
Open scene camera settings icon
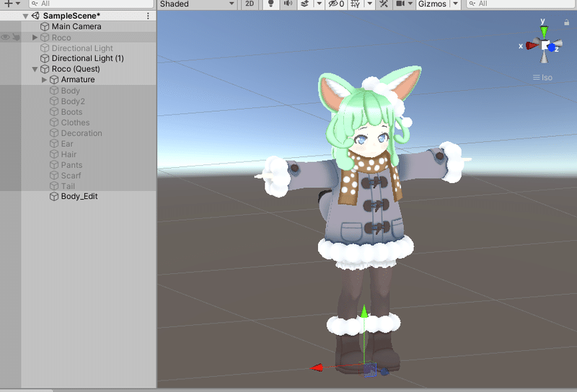pos(400,4)
